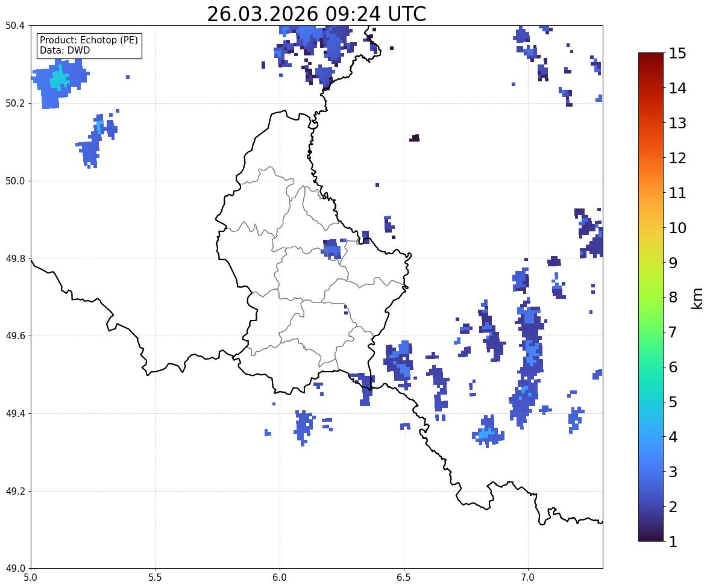Click the colorbar unit label 'km'
The height and width of the screenshot is (588, 710).
[697, 298]
